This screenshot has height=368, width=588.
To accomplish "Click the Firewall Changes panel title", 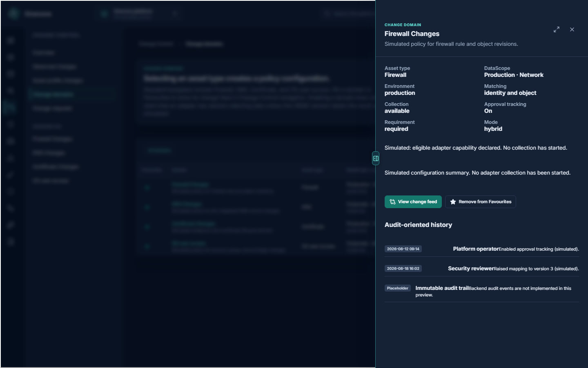I will 412,34.
